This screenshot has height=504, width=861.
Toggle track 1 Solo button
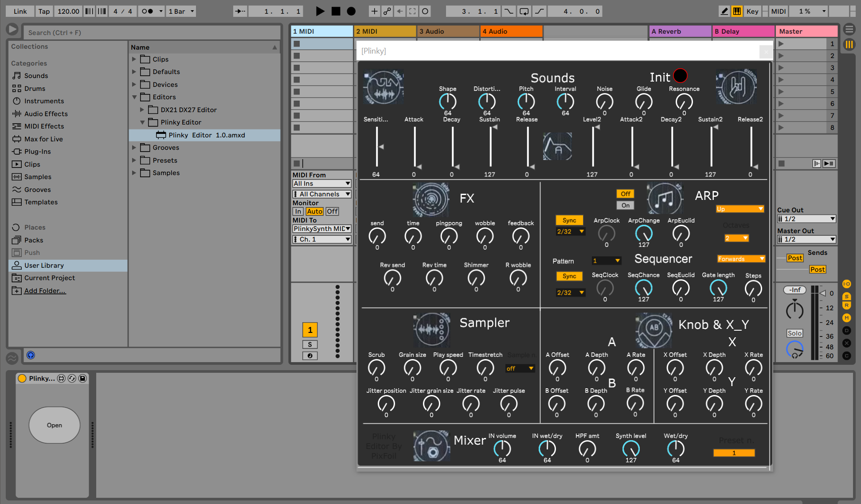310,344
